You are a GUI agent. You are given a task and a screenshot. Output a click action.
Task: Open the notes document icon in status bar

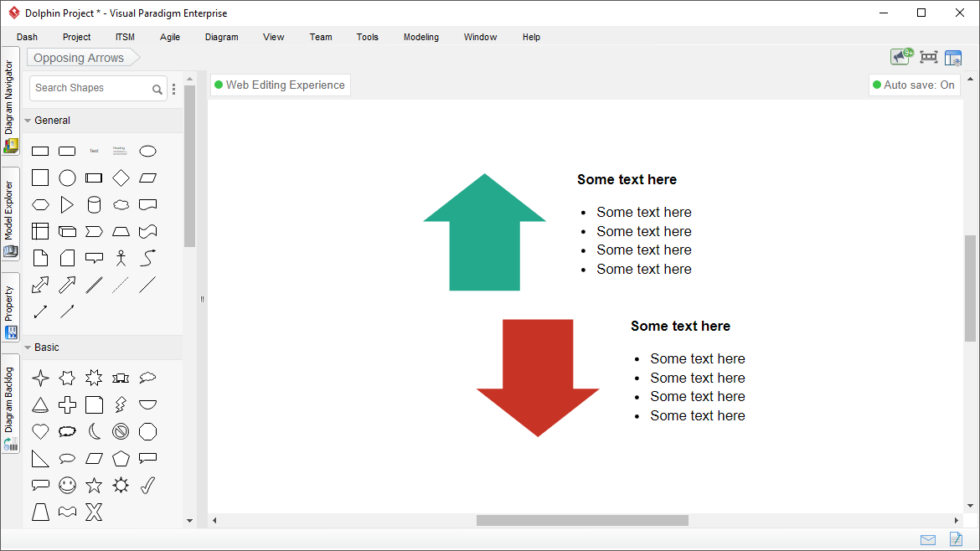click(x=956, y=538)
